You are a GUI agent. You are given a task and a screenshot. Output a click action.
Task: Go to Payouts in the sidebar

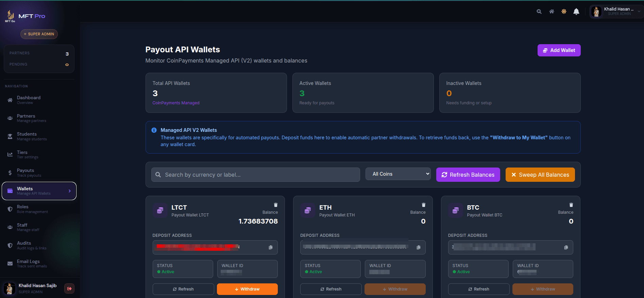click(39, 173)
